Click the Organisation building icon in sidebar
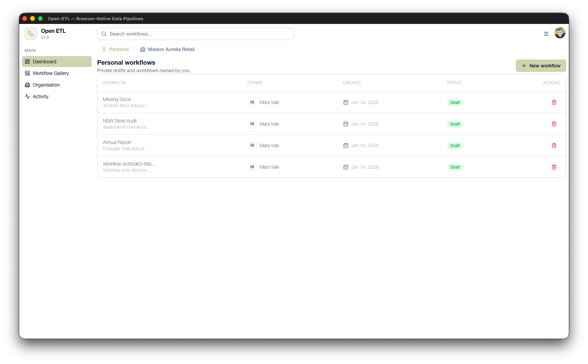 27,85
